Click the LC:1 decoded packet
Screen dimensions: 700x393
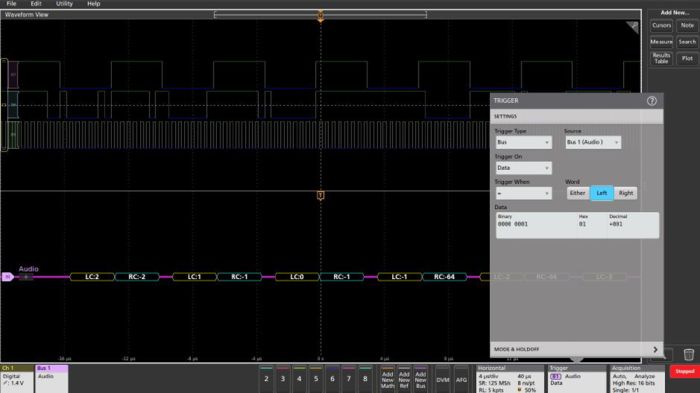[x=194, y=277]
